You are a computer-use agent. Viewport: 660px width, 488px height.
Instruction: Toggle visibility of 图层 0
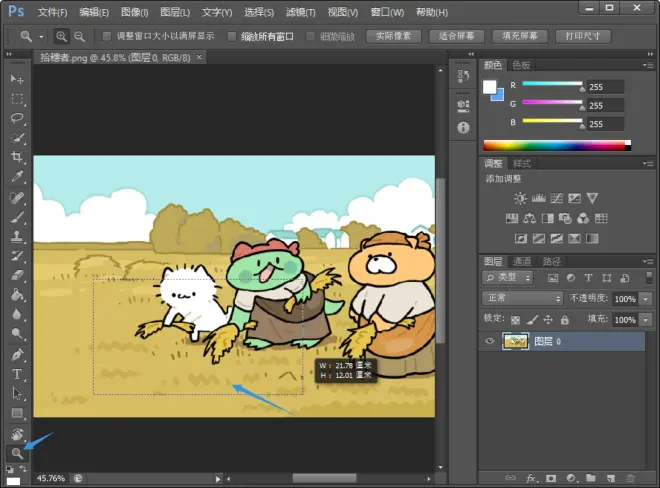(489, 341)
